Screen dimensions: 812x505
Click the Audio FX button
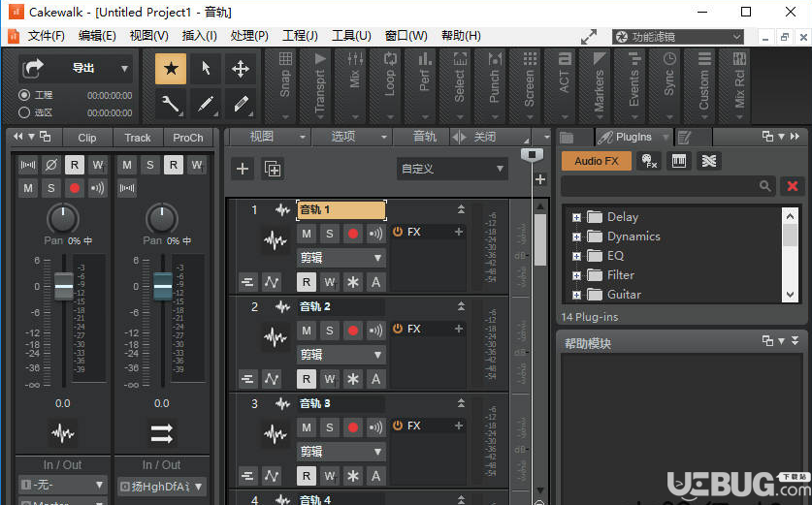(x=596, y=161)
